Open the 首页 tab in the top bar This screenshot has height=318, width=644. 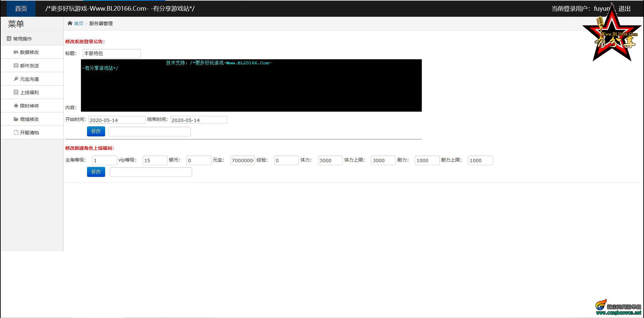point(21,8)
